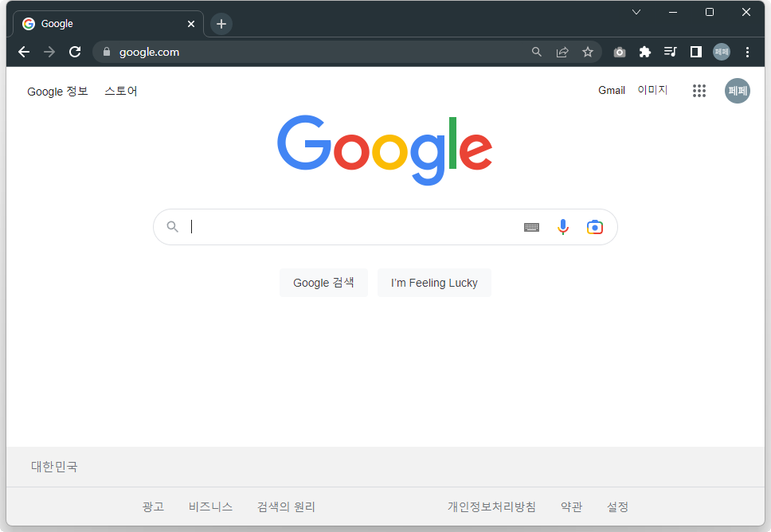Maximize the Chrome window
The width and height of the screenshot is (771, 532).
coord(710,12)
